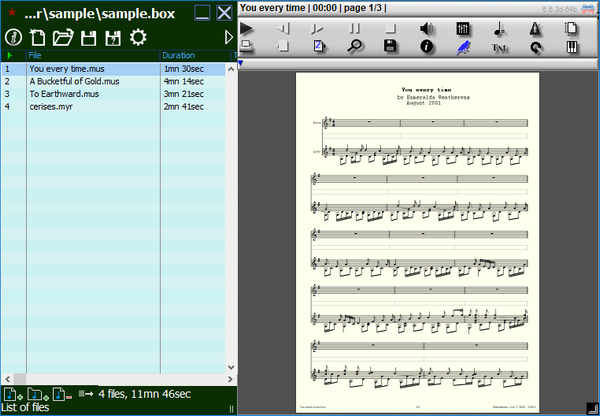Viewport: 600px width, 416px height.
Task: Pause the music playback
Action: click(x=354, y=28)
